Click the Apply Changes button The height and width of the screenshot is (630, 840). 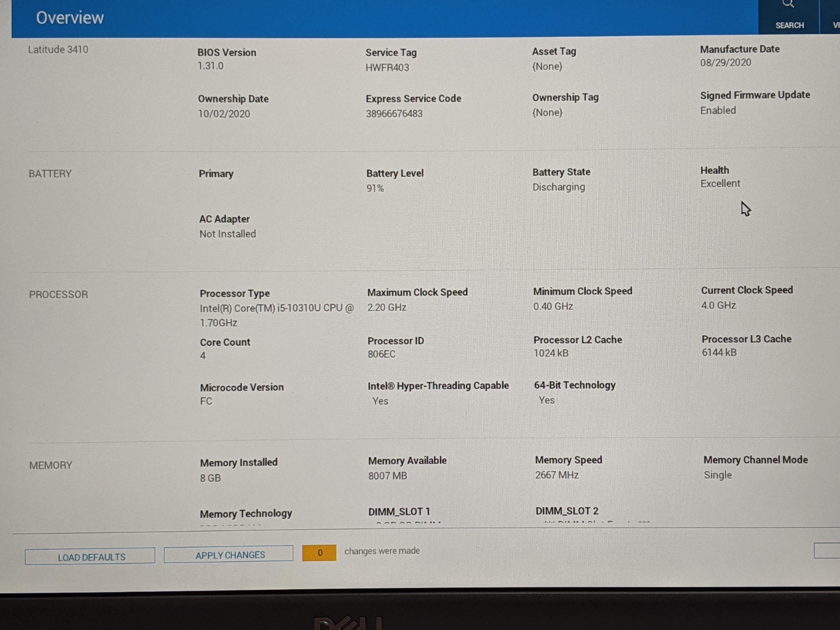click(229, 554)
